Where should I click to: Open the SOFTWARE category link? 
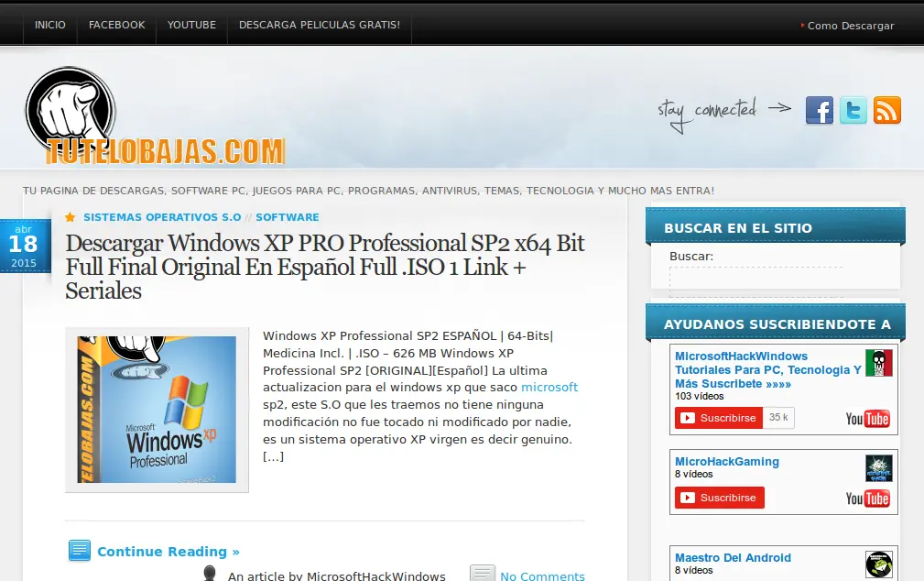(288, 217)
